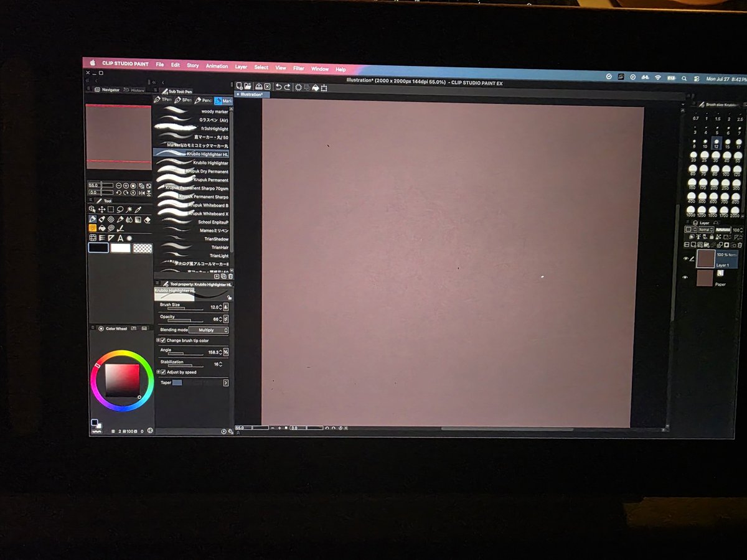
Task: Toggle visibility eye of Layer 1
Action: [686, 258]
